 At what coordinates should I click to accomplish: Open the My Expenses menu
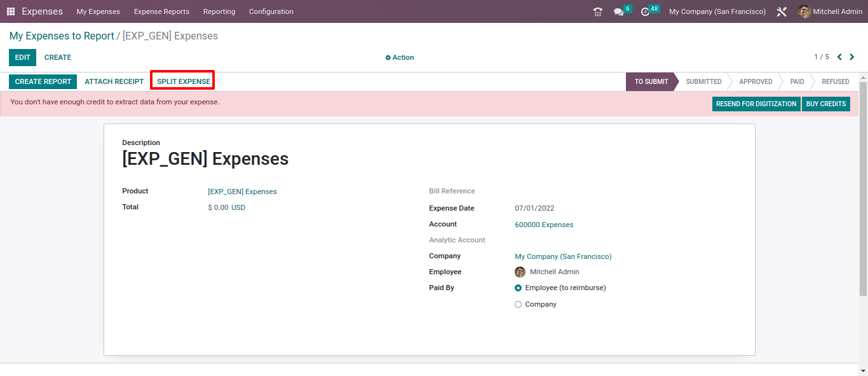point(98,11)
